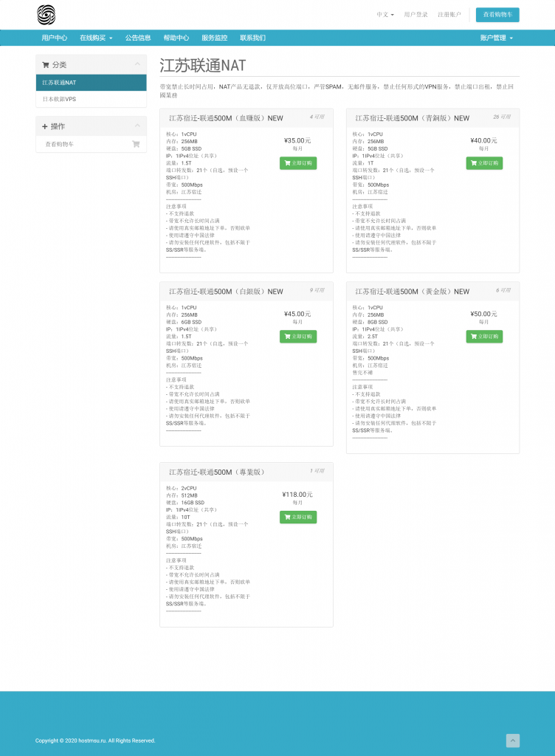Order the 專業版 plan at ¥118.00
The image size is (555, 756).
[x=298, y=518]
